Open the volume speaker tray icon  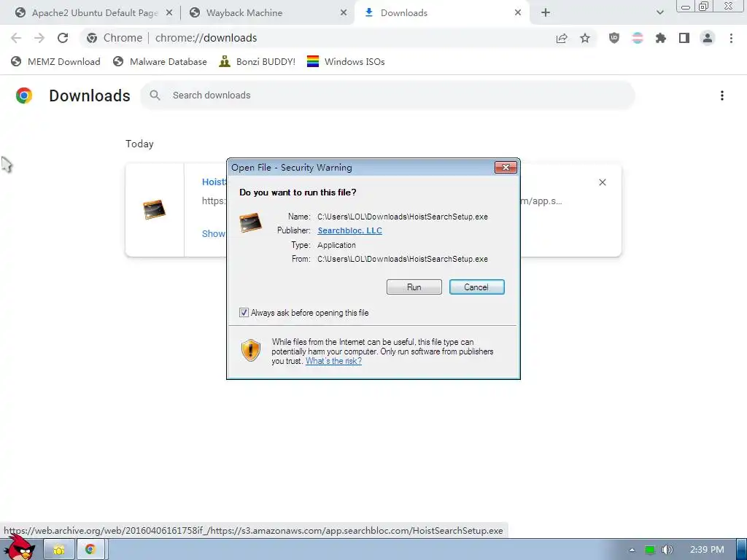tap(667, 550)
